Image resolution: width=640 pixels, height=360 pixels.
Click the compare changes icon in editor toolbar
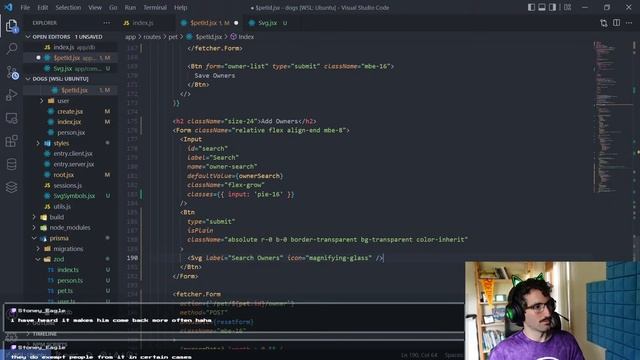[604, 23]
